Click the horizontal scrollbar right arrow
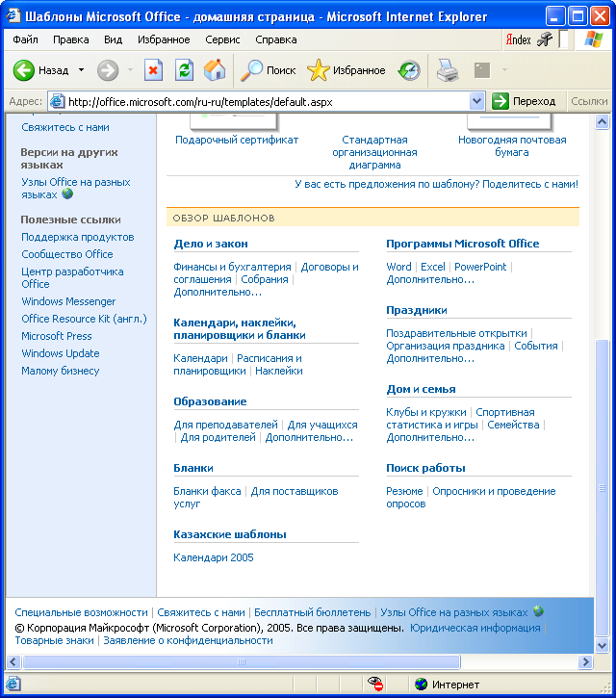The width and height of the screenshot is (616, 698). click(586, 662)
